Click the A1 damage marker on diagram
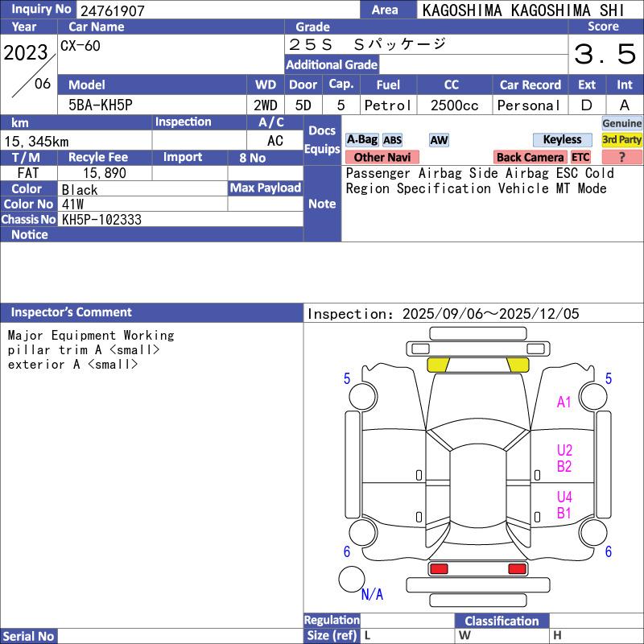This screenshot has height=644, width=644. [564, 402]
